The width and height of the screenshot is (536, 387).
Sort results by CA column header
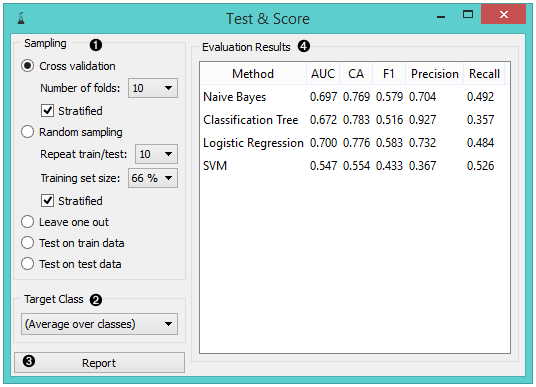(356, 74)
